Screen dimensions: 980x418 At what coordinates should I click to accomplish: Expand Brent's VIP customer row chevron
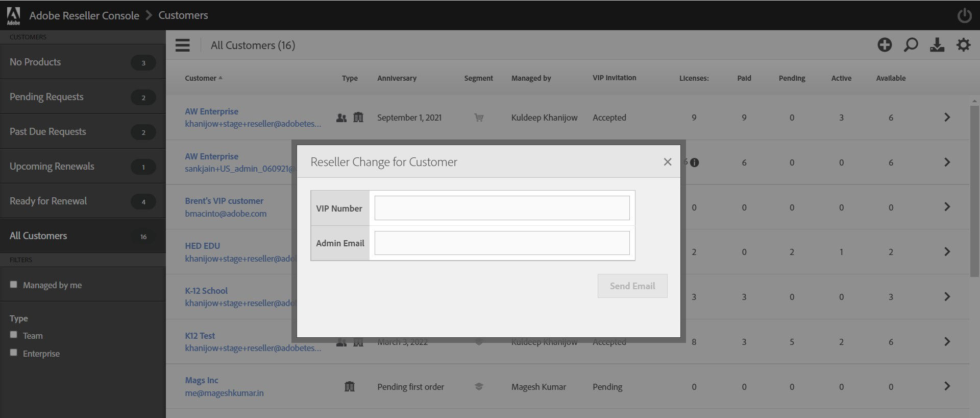pyautogui.click(x=947, y=207)
